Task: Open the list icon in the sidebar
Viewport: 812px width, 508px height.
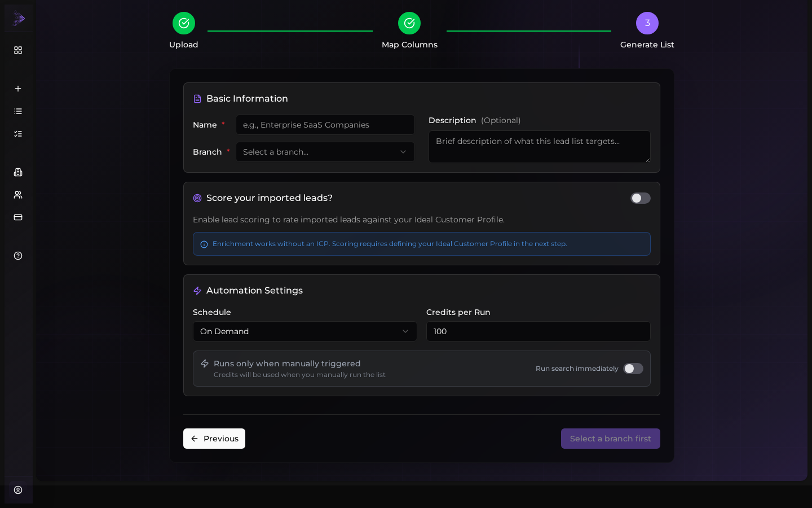Action: pos(18,111)
